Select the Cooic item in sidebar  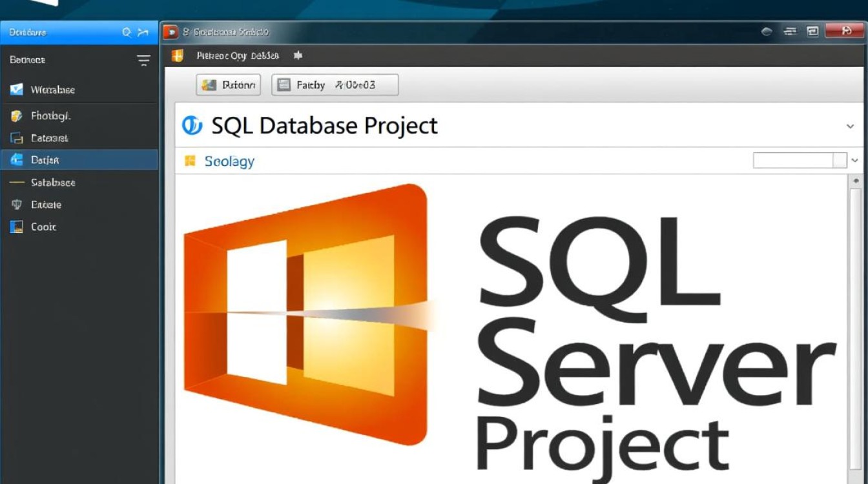pos(43,227)
